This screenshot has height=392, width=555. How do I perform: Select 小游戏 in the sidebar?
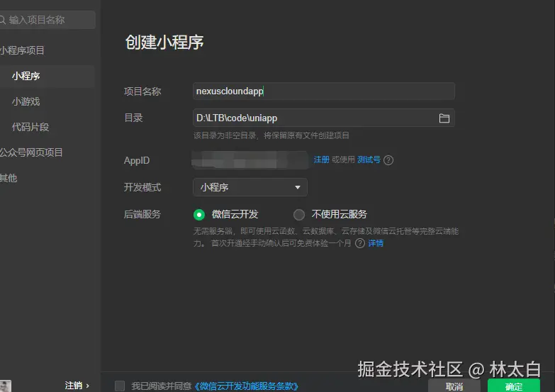[x=26, y=101]
